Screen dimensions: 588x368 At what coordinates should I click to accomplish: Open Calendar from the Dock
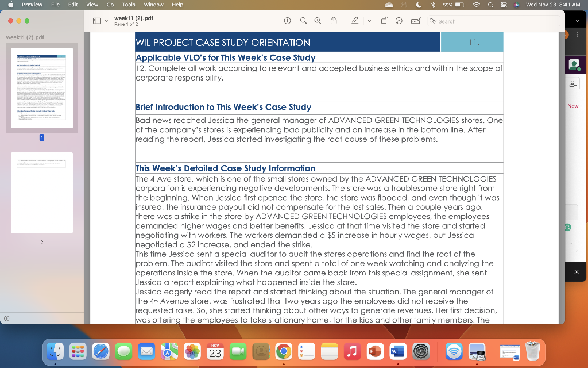[x=215, y=352]
